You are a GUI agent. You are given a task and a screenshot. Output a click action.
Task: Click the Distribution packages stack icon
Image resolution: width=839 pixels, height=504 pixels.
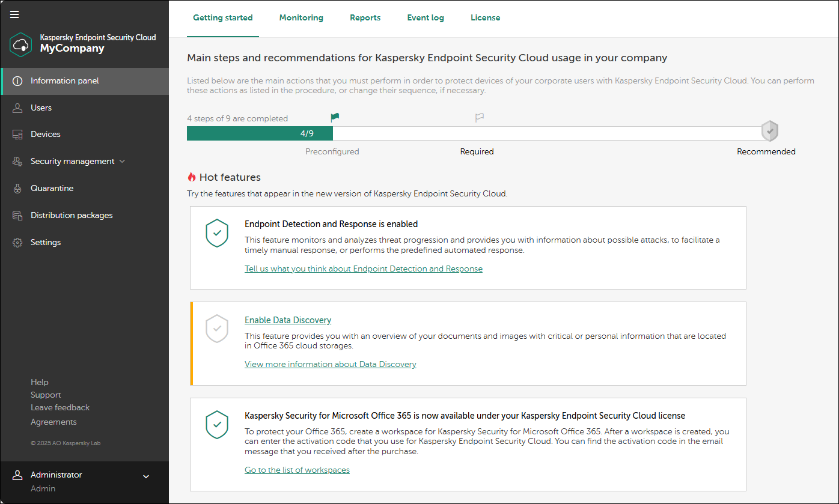click(17, 216)
